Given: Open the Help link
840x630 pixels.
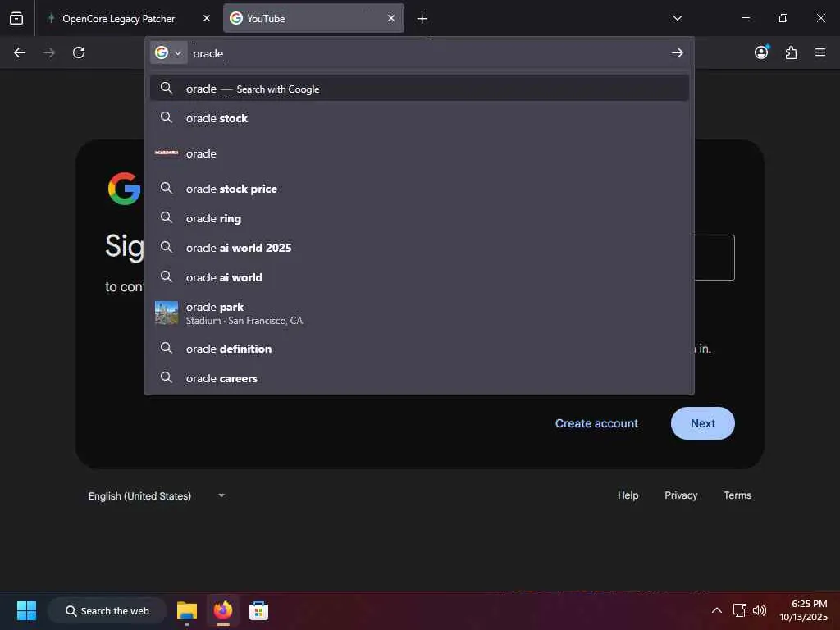Looking at the screenshot, I should pos(628,495).
